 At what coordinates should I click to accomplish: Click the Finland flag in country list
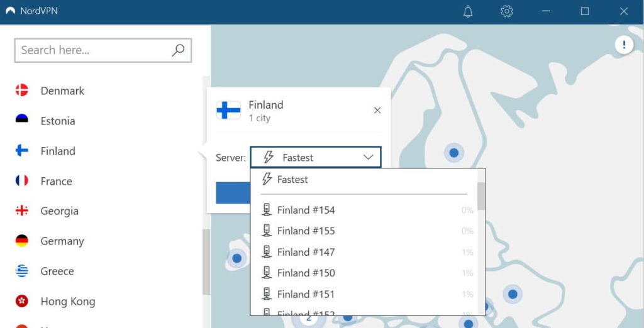pyautogui.click(x=22, y=151)
